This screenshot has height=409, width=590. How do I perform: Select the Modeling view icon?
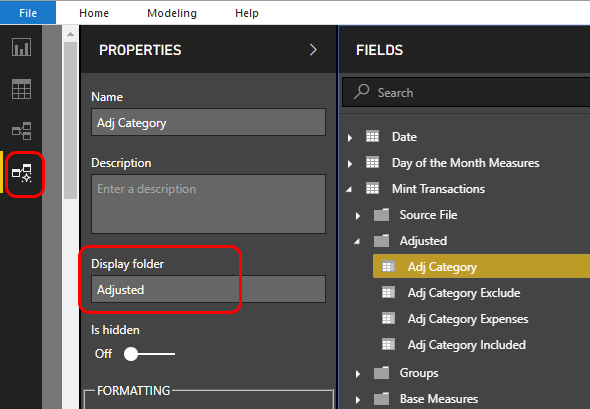coord(21,173)
